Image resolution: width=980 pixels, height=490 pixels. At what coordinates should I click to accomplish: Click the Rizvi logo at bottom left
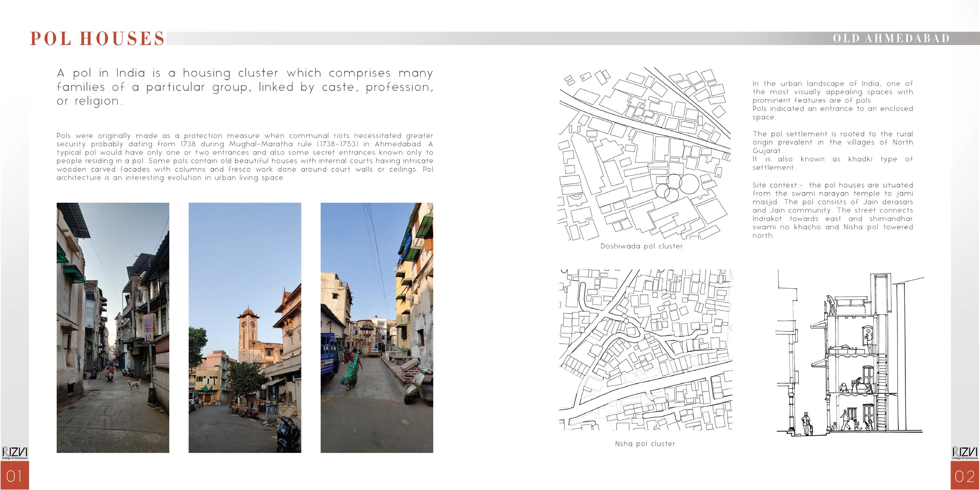point(14,453)
